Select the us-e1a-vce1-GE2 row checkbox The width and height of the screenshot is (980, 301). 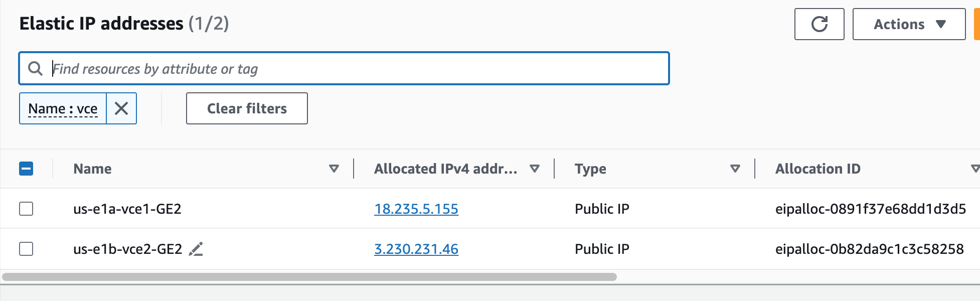[26, 209]
